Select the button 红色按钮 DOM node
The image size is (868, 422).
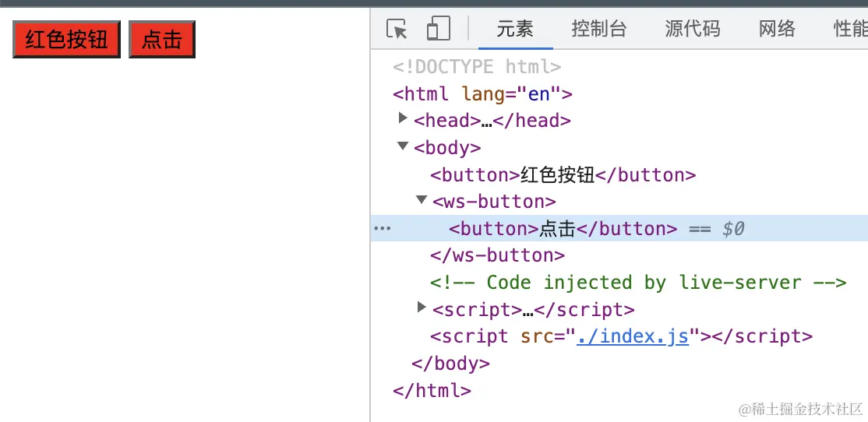point(563,175)
